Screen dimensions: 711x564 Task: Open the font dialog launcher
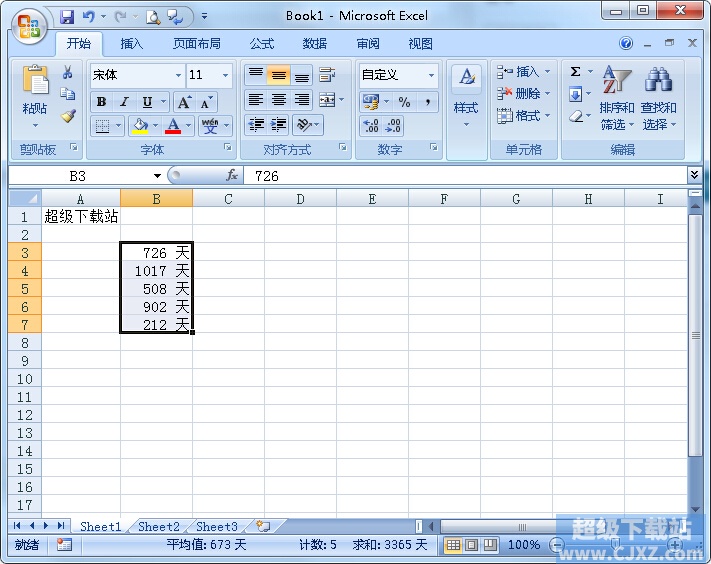pos(228,147)
